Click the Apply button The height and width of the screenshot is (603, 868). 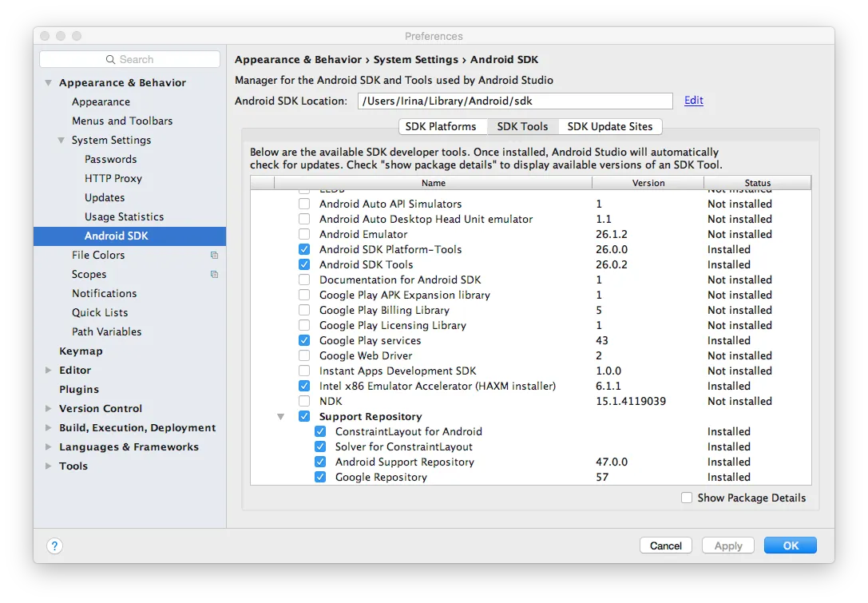[x=728, y=545]
